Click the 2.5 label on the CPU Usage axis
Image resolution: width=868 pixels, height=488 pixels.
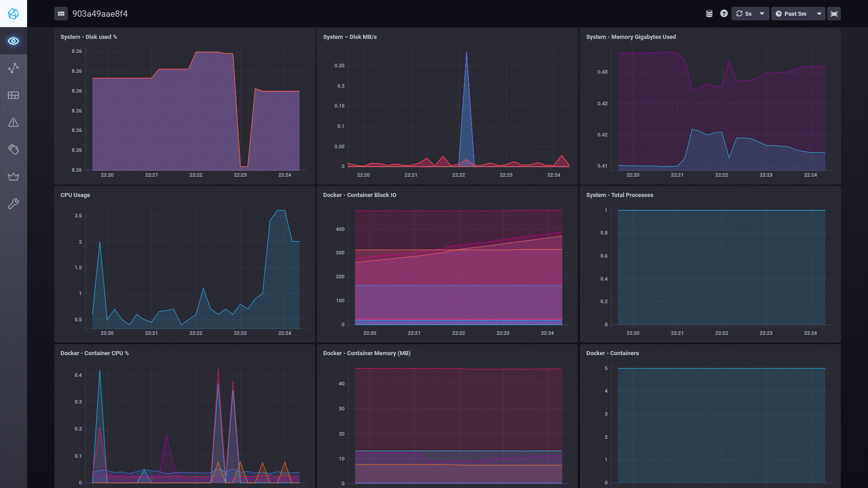point(78,216)
